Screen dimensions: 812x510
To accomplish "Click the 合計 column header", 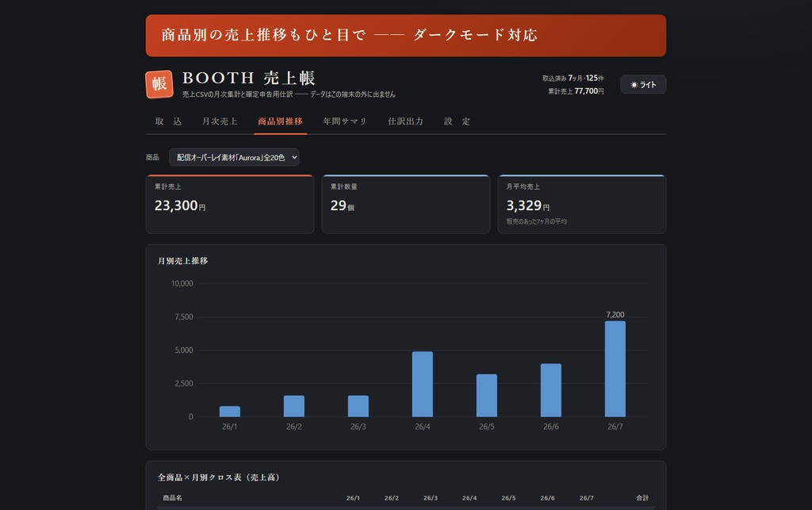I will click(642, 497).
